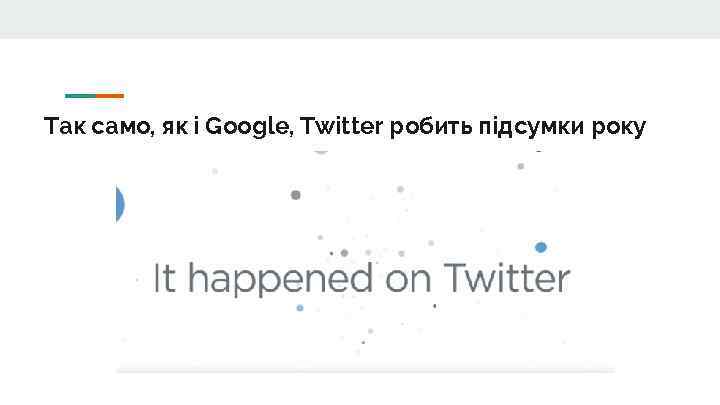Click the slide title mentioning Google and Twitter
The image size is (720, 405).
pyautogui.click(x=346, y=127)
